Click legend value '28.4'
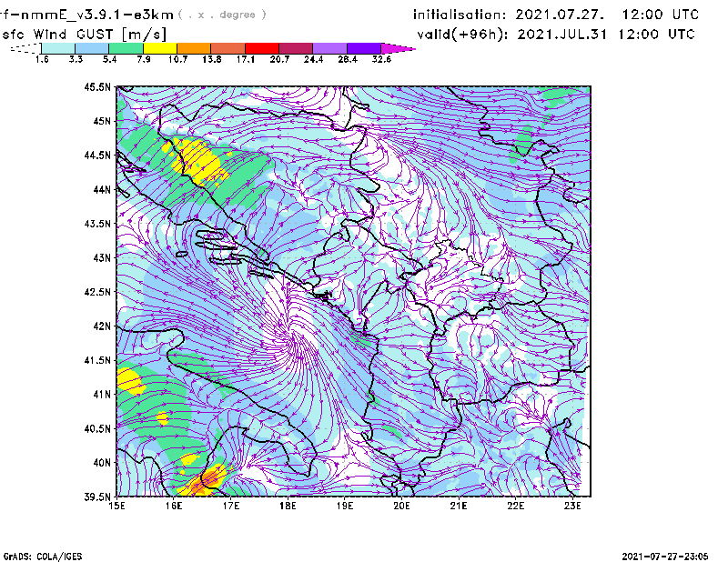Image resolution: width=728 pixels, height=562 pixels. click(348, 59)
